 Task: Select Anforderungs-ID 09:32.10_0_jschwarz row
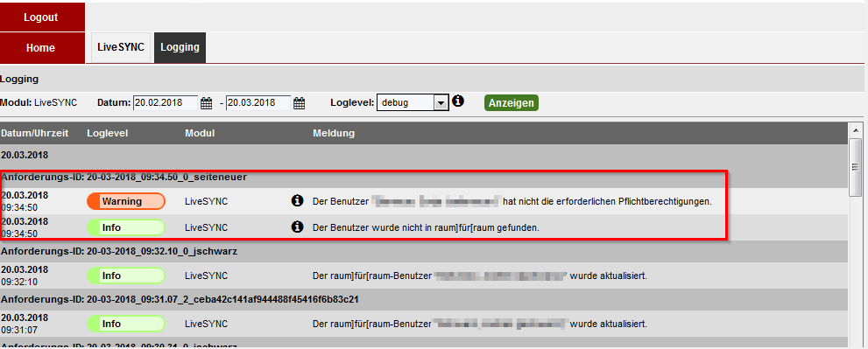pyautogui.click(x=424, y=251)
